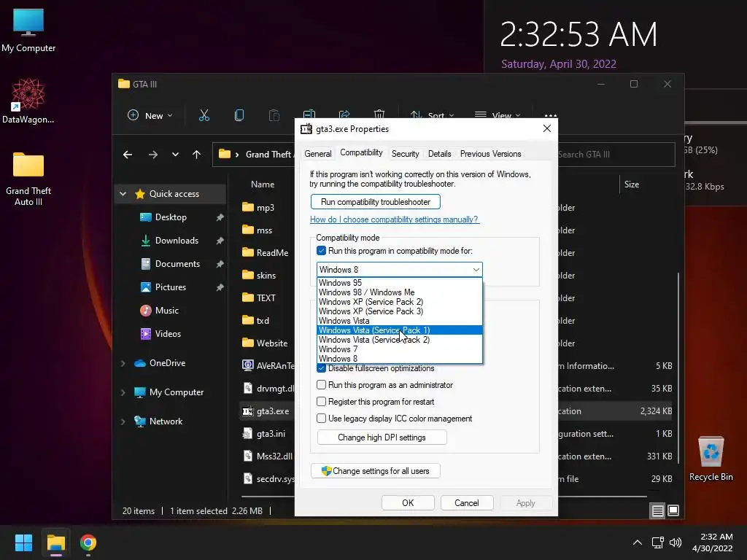
Task: Open DataWagon shortcut on desktop
Action: click(28, 101)
